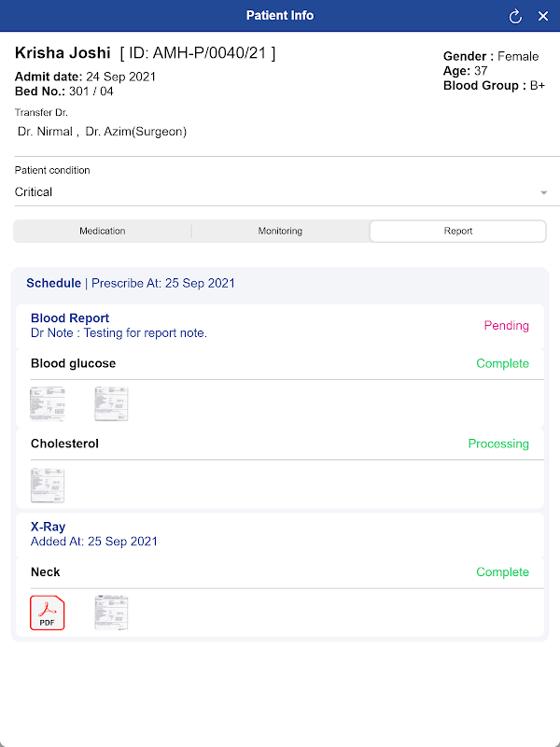
Task: Open the Neck X-Ray image thumbnail
Action: click(111, 613)
